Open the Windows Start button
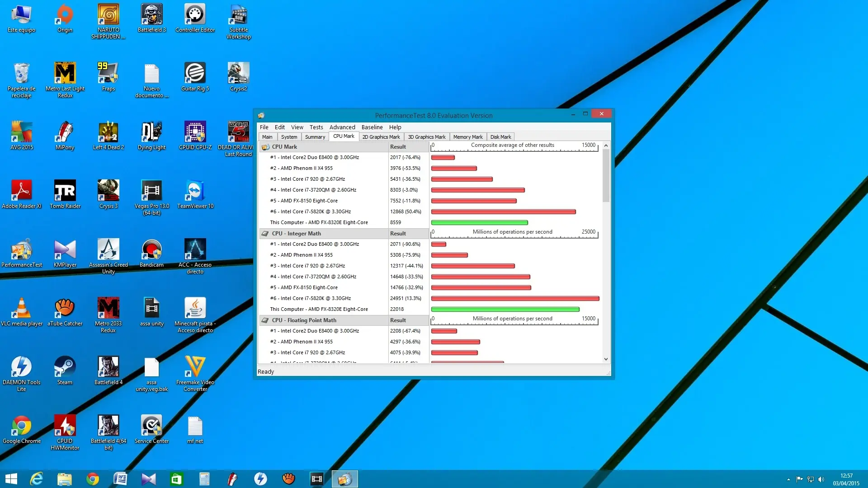This screenshot has height=488, width=868. (11, 479)
